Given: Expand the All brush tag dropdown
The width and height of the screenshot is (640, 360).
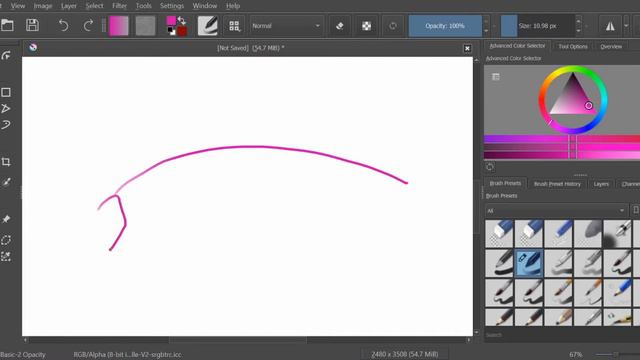Looking at the screenshot, I should click(x=557, y=211).
